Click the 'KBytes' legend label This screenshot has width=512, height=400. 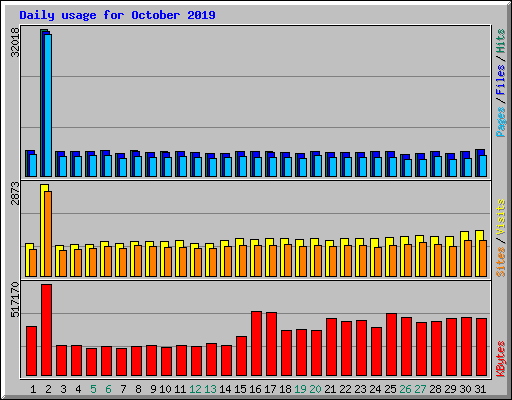(500, 359)
